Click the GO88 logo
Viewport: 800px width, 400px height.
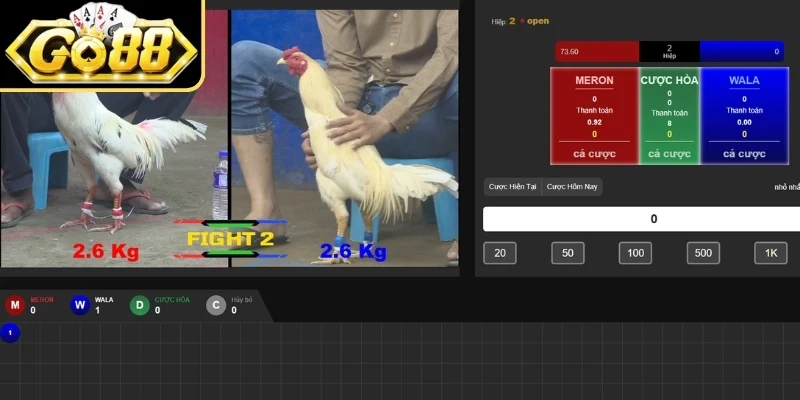click(100, 45)
